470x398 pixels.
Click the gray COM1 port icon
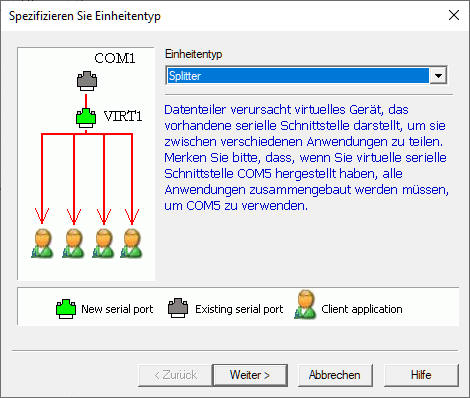click(87, 81)
